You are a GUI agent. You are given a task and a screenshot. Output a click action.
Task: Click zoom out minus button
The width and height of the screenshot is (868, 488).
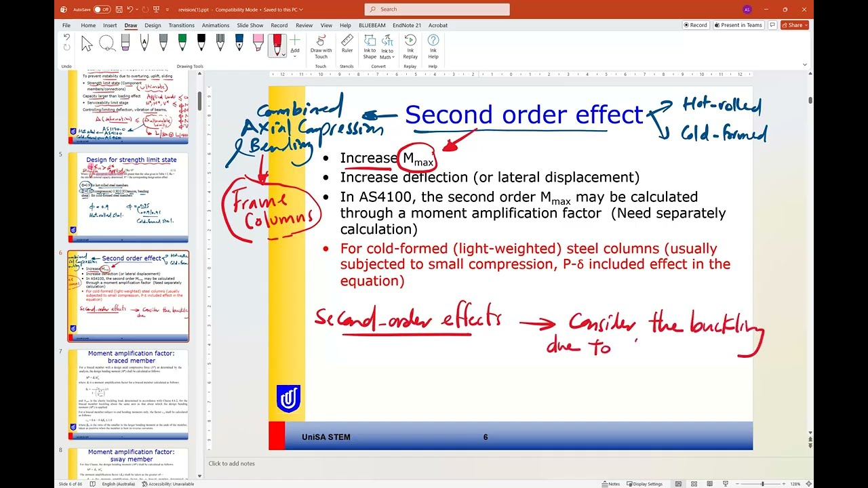point(738,484)
